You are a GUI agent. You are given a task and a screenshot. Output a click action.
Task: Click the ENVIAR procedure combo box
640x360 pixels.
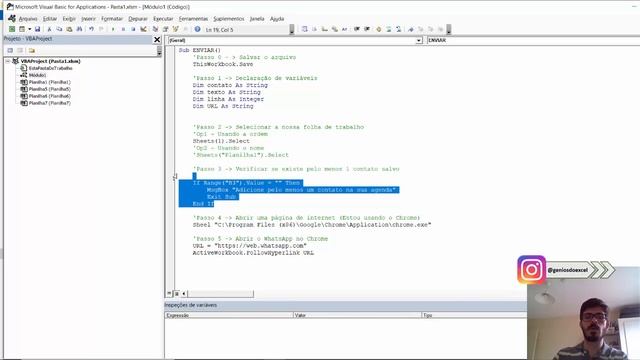pos(533,40)
